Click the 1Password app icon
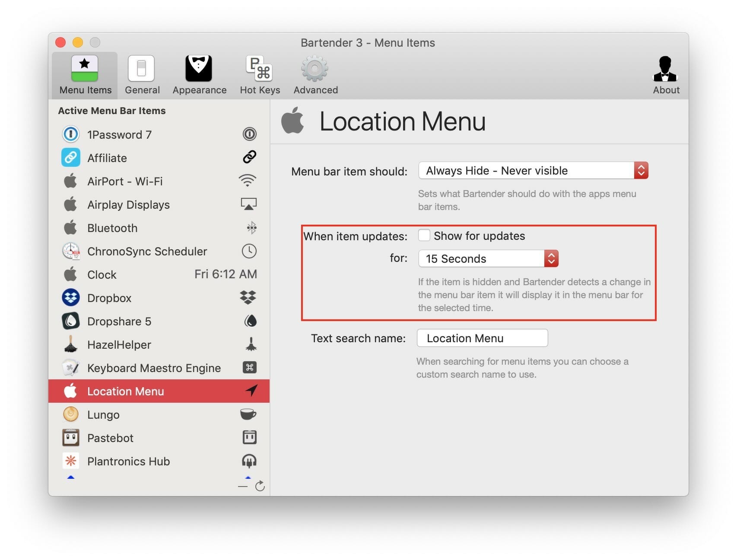737x560 pixels. (x=71, y=134)
